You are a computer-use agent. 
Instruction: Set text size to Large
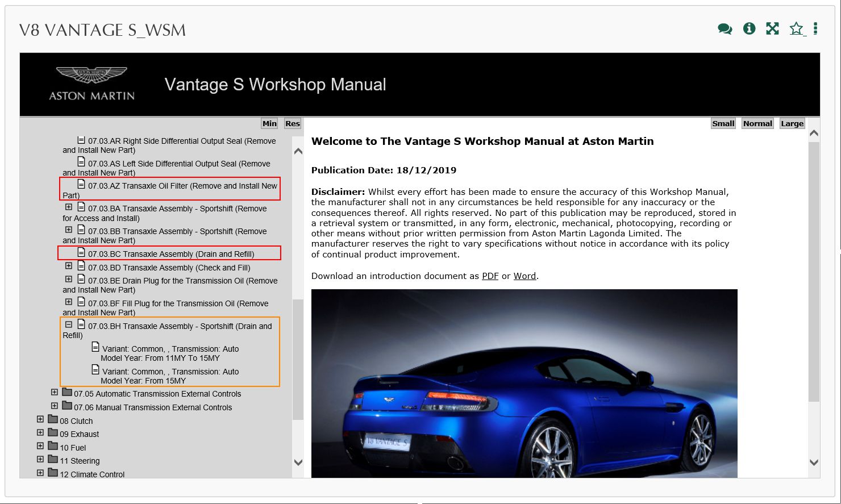pyautogui.click(x=792, y=123)
